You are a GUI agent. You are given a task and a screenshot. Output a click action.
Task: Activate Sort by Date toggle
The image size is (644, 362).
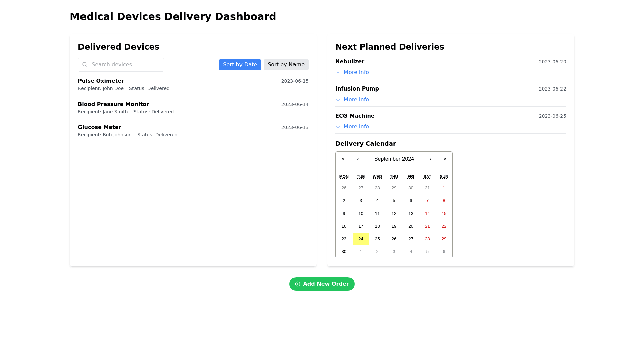pyautogui.click(x=240, y=65)
